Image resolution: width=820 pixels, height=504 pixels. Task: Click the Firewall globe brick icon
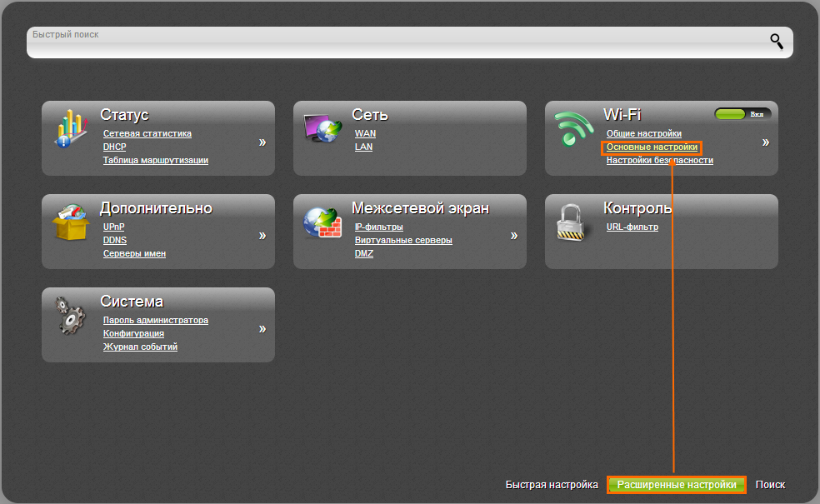(x=323, y=222)
